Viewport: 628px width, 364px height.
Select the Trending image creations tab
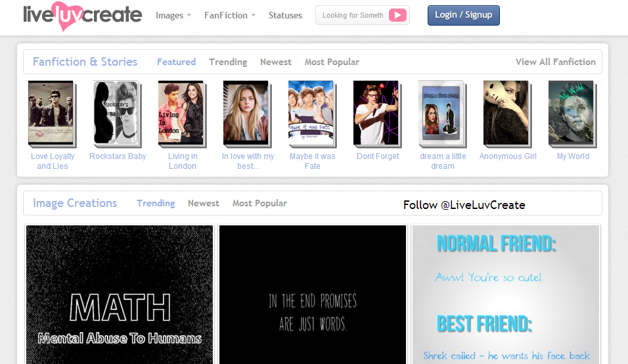(156, 203)
